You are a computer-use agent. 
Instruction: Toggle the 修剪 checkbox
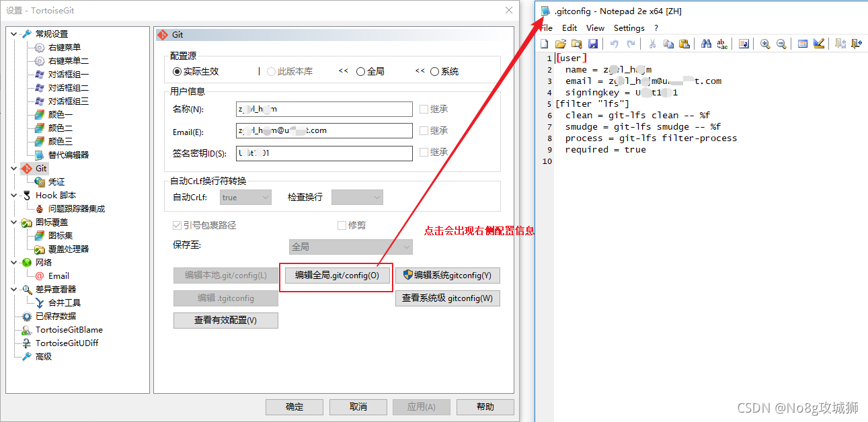click(342, 225)
